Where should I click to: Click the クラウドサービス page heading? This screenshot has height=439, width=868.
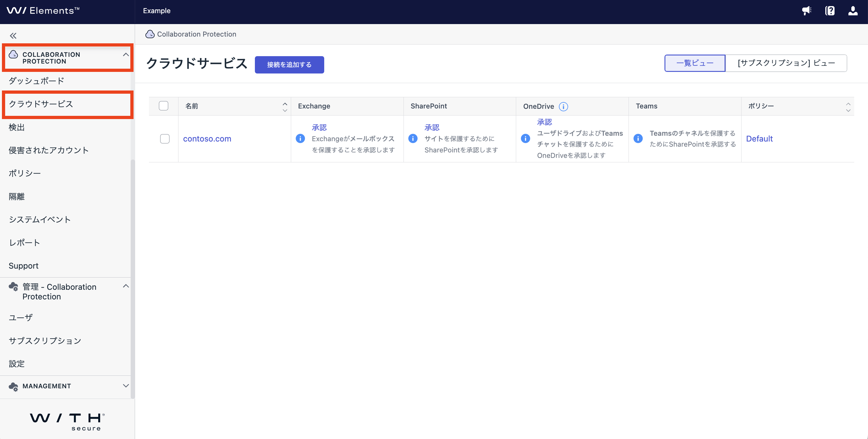pos(197,64)
